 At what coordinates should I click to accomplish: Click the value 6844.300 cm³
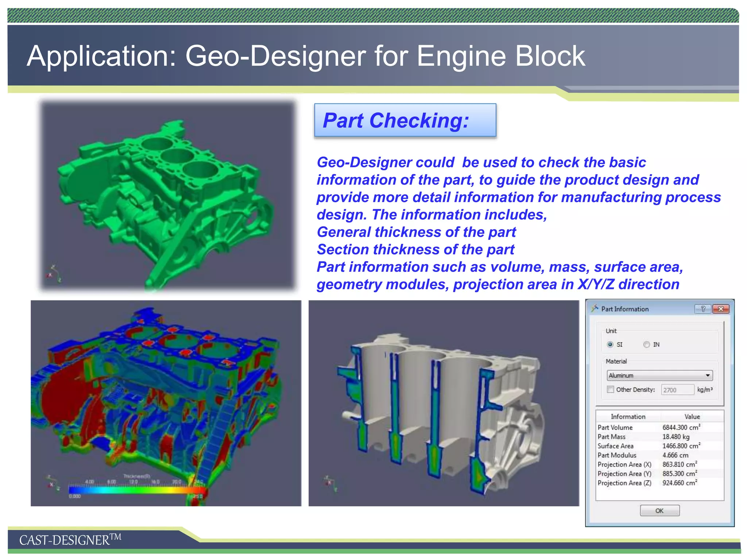[x=681, y=427]
